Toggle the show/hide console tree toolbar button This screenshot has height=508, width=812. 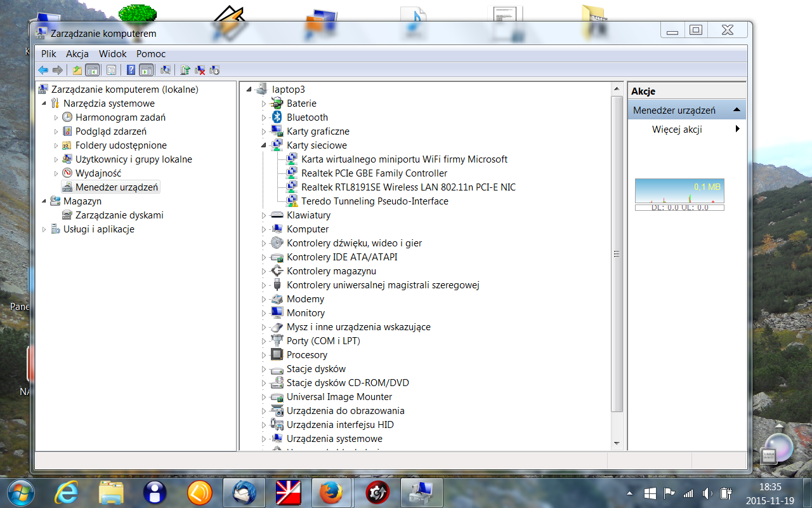click(x=92, y=70)
